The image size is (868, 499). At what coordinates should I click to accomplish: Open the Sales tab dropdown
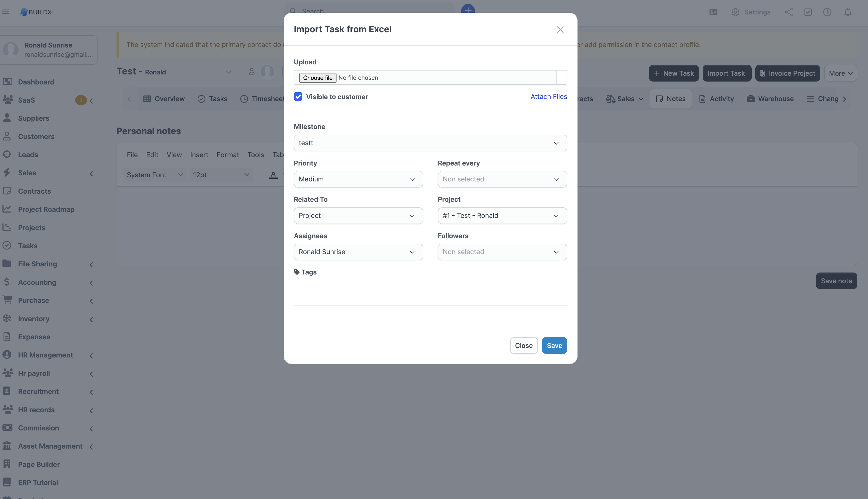point(625,99)
